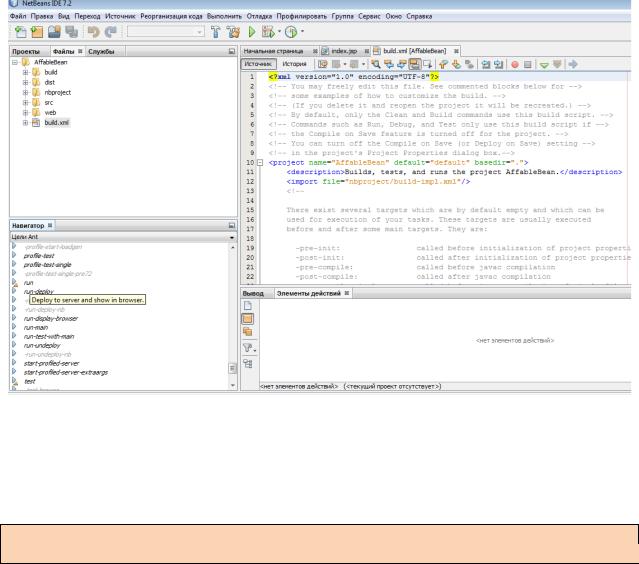
Task: Expand the web folder node
Action: point(25,113)
